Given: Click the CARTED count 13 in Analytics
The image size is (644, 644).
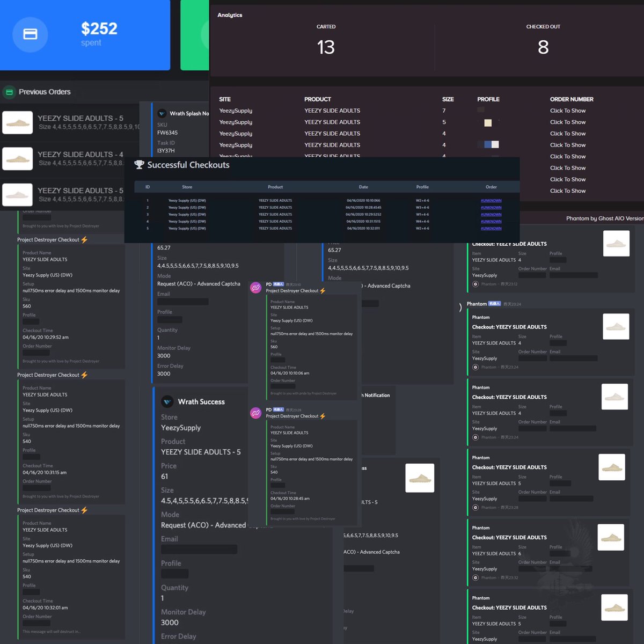Looking at the screenshot, I should (326, 47).
